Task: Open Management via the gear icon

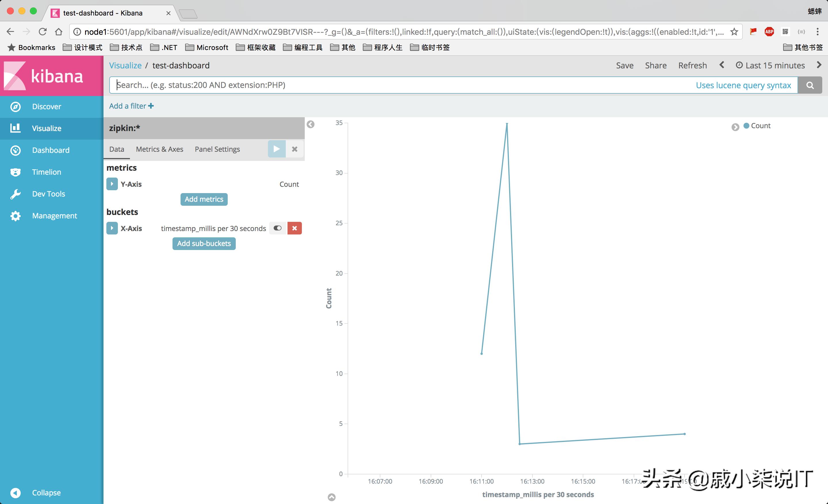Action: click(x=16, y=216)
